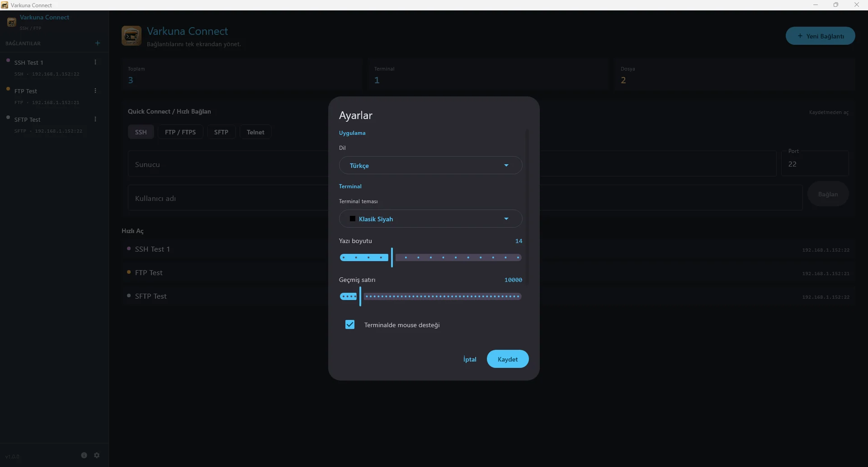Click the info icon at sidebar bottom
The height and width of the screenshot is (467, 868).
[84, 455]
